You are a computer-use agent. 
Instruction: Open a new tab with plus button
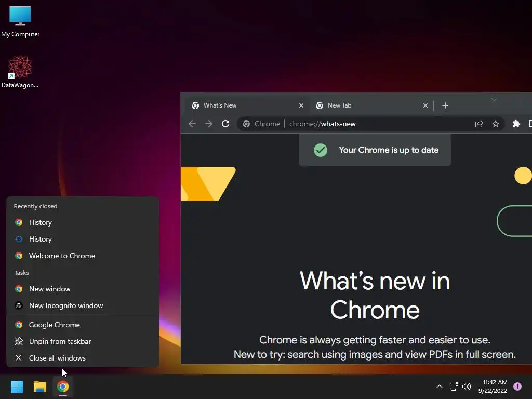tap(445, 105)
